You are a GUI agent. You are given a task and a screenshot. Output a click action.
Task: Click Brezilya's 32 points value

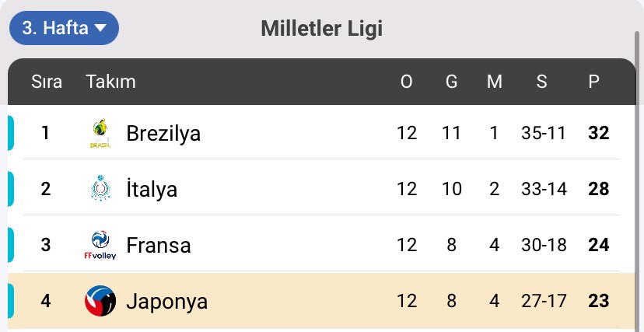coord(598,133)
